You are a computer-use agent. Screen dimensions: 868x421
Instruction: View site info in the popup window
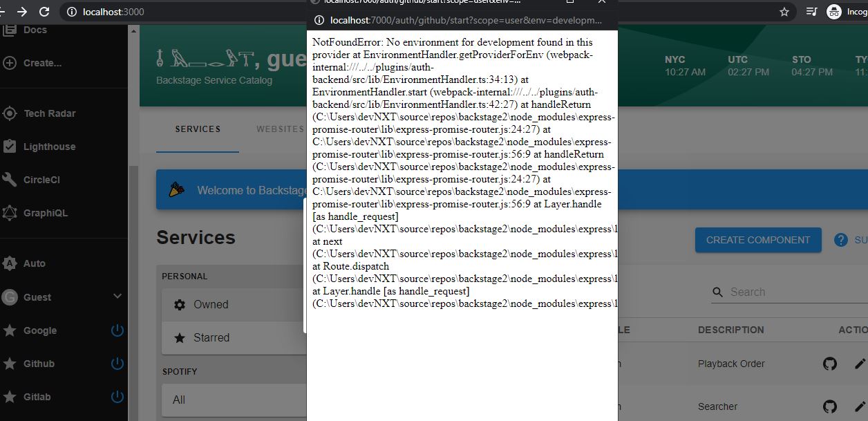tap(319, 21)
